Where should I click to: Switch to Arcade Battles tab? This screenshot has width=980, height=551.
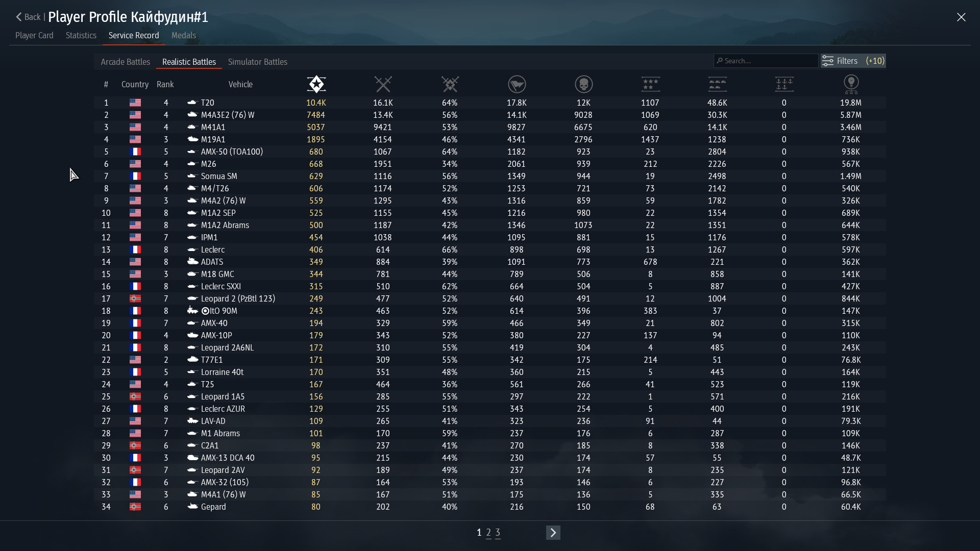pyautogui.click(x=126, y=62)
